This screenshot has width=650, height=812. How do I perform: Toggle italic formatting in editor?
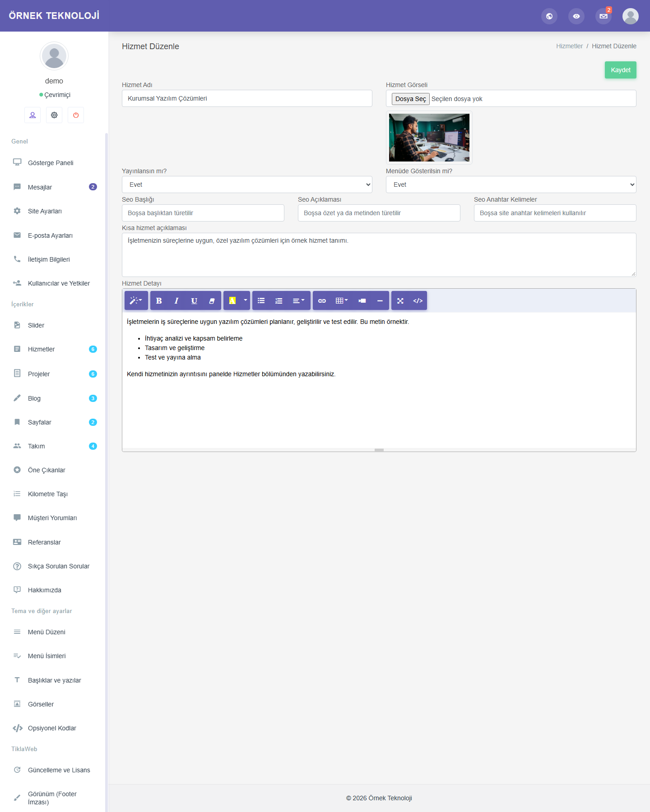click(176, 300)
